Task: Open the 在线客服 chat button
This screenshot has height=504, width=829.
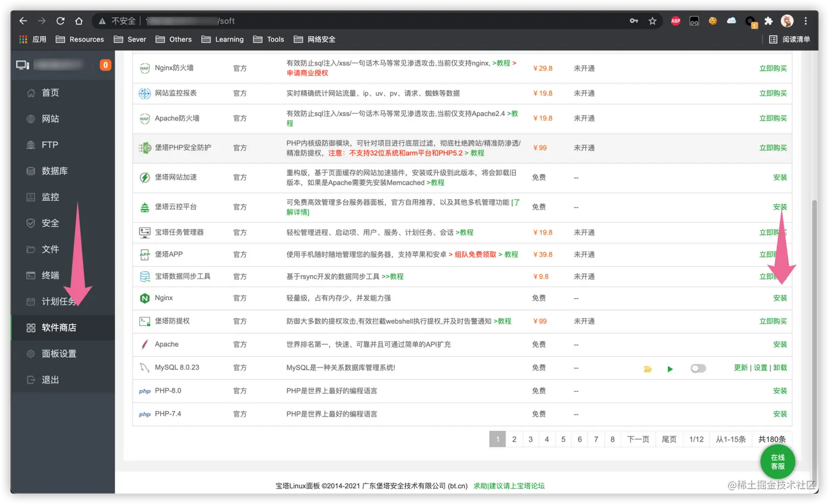Action: [777, 462]
